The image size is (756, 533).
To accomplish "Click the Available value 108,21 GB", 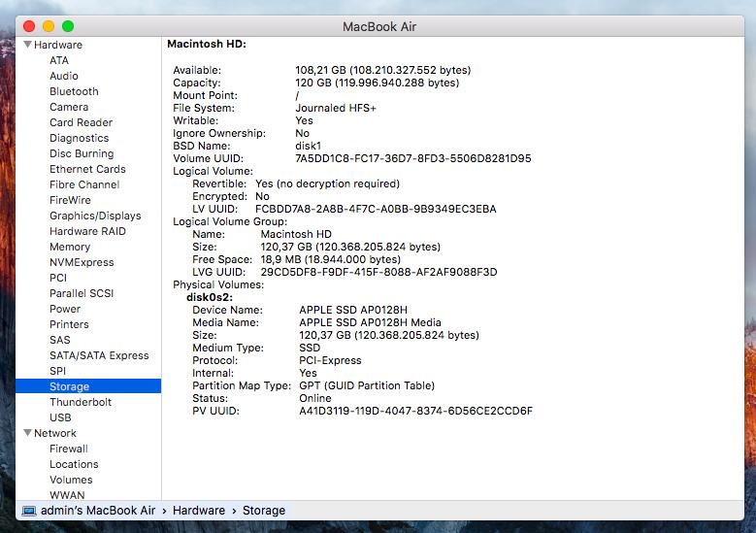I will click(x=382, y=70).
